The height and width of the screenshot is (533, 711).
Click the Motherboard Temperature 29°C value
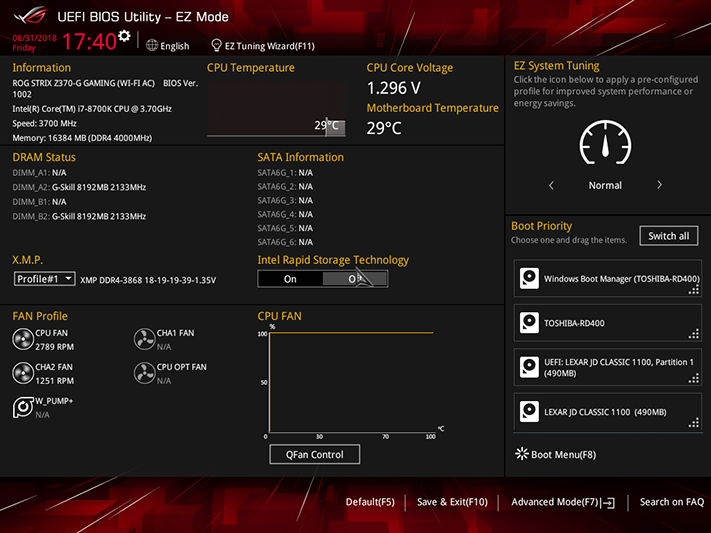pyautogui.click(x=384, y=128)
